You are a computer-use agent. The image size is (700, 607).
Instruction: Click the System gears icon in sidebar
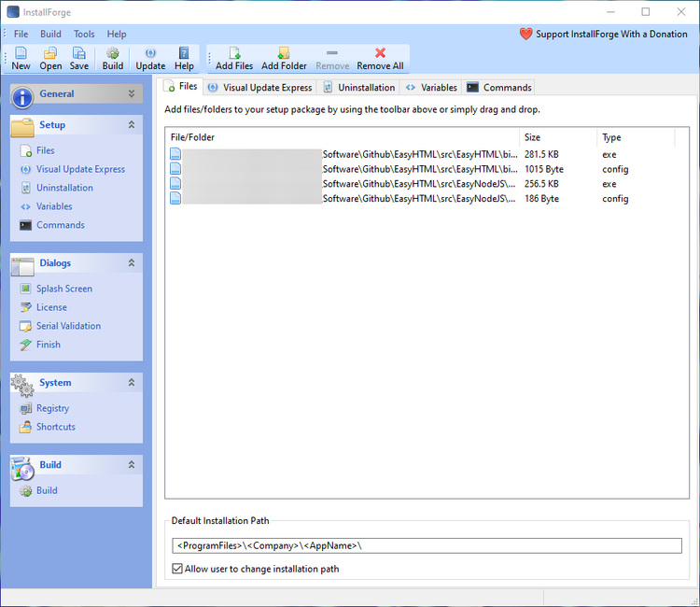tap(22, 386)
